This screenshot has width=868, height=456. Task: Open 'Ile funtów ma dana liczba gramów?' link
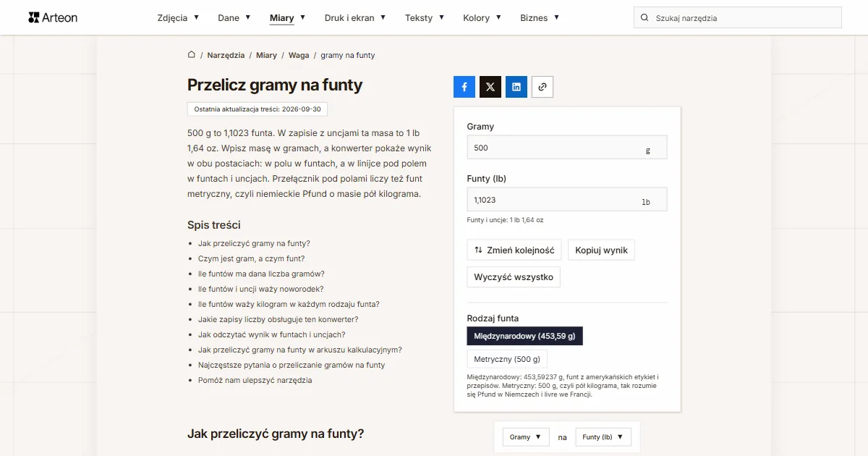point(261,274)
